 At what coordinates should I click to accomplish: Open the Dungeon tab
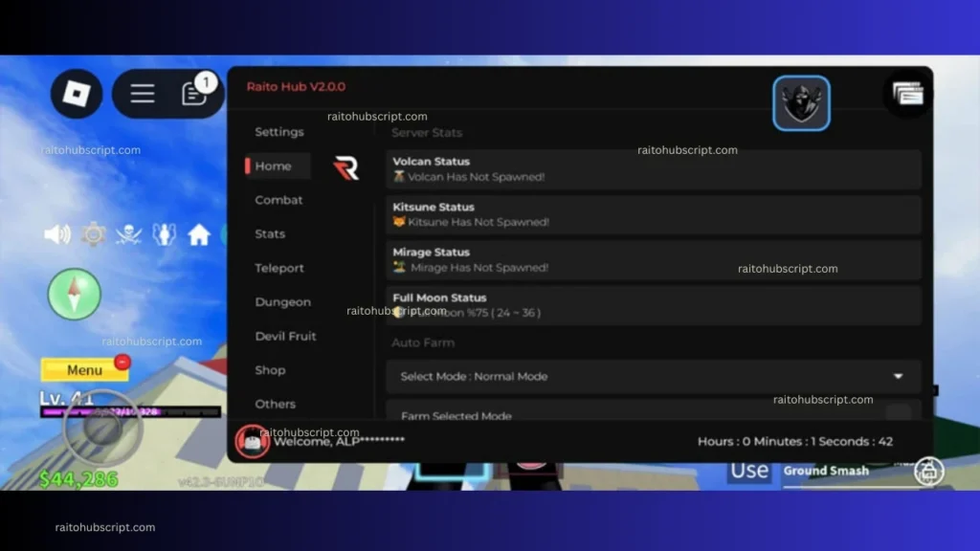282,301
